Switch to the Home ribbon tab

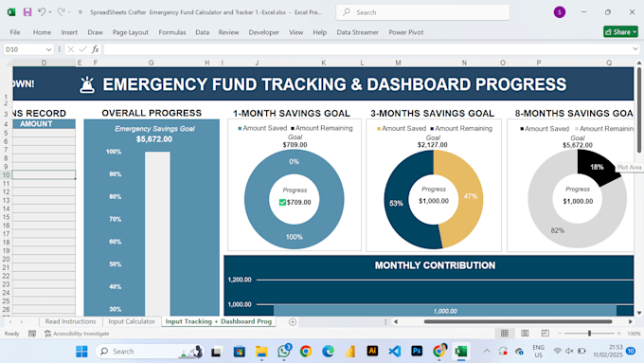click(x=43, y=32)
